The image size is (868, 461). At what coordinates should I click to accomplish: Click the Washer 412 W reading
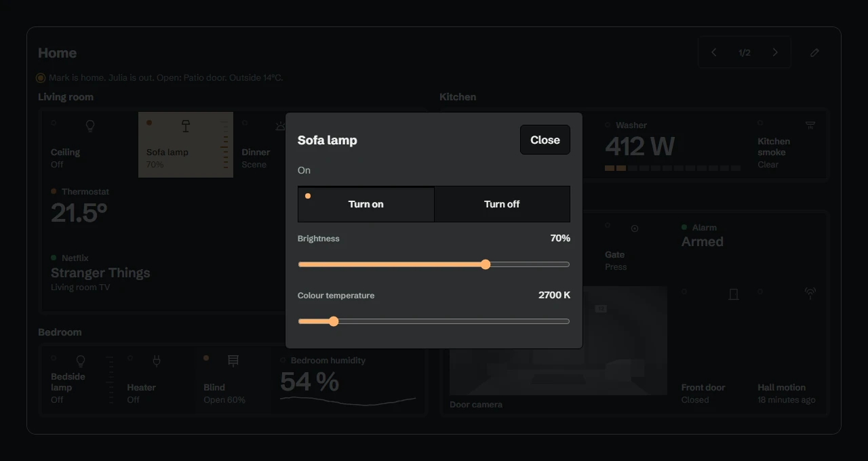pos(640,146)
